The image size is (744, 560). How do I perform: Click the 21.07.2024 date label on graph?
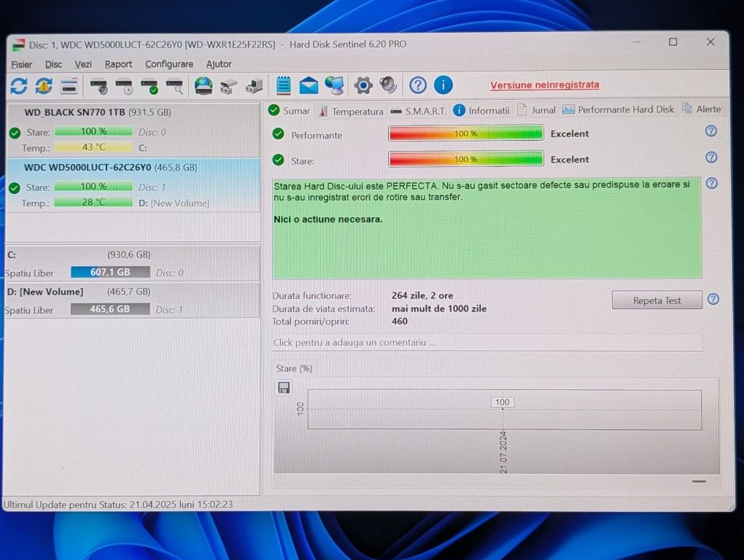tap(503, 452)
